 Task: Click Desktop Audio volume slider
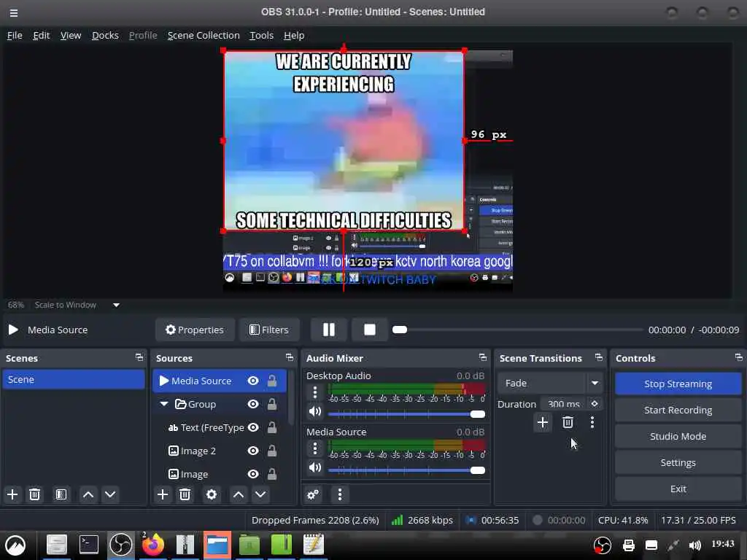(x=406, y=414)
